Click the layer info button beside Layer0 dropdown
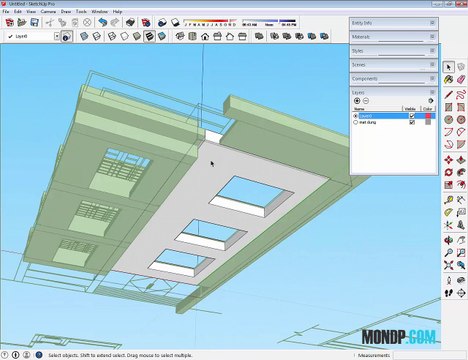 click(67, 36)
